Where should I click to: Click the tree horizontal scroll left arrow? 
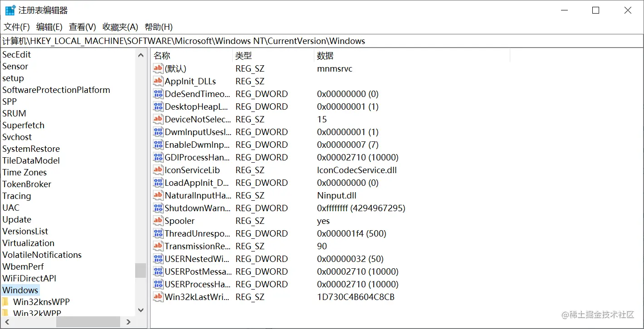[6, 322]
